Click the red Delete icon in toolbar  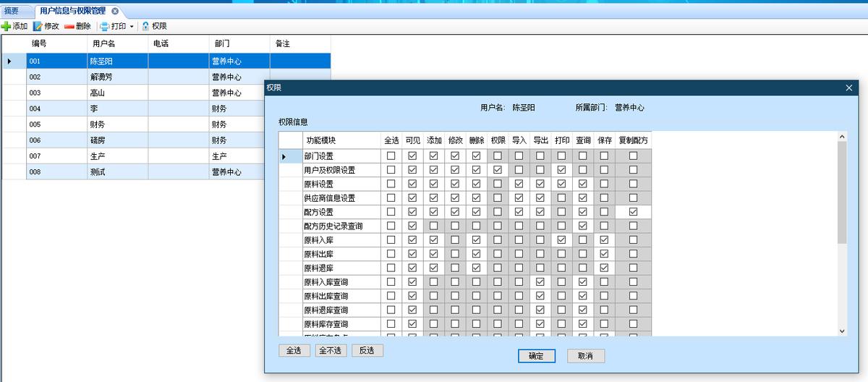pyautogui.click(x=69, y=27)
